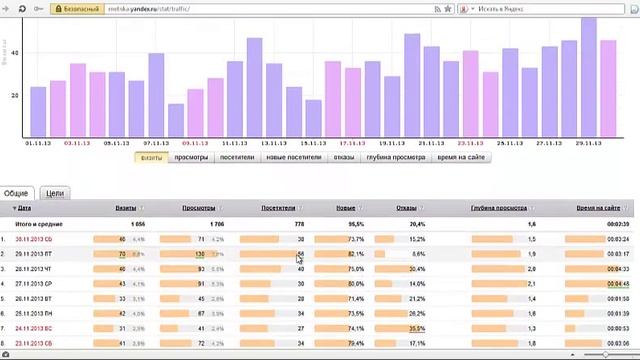Click the help icon next to Посетители column
The image size is (640, 360).
tap(301, 208)
